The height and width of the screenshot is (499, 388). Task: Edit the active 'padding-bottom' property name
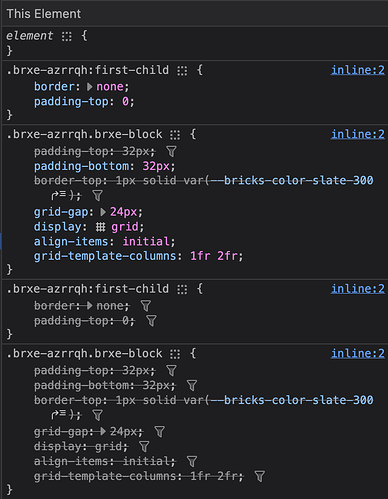[82, 166]
